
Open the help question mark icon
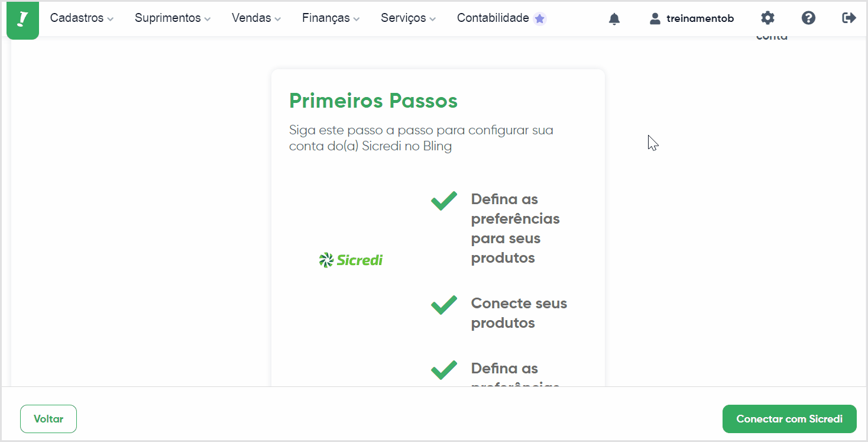[808, 18]
